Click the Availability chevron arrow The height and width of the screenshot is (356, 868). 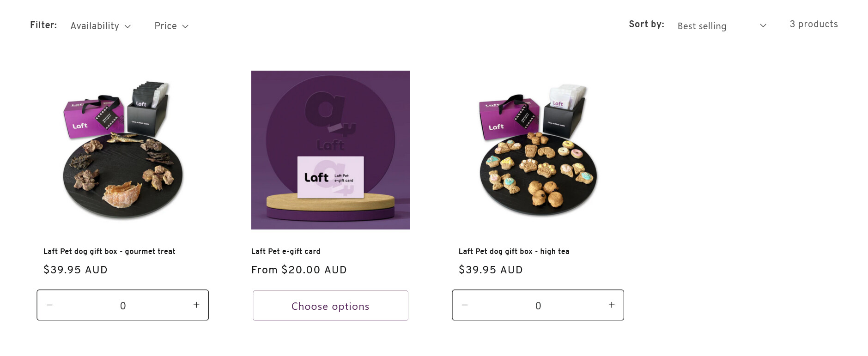pos(128,26)
